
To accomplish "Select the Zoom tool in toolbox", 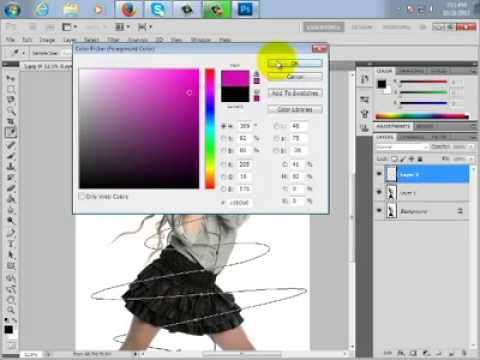I will click(11, 310).
